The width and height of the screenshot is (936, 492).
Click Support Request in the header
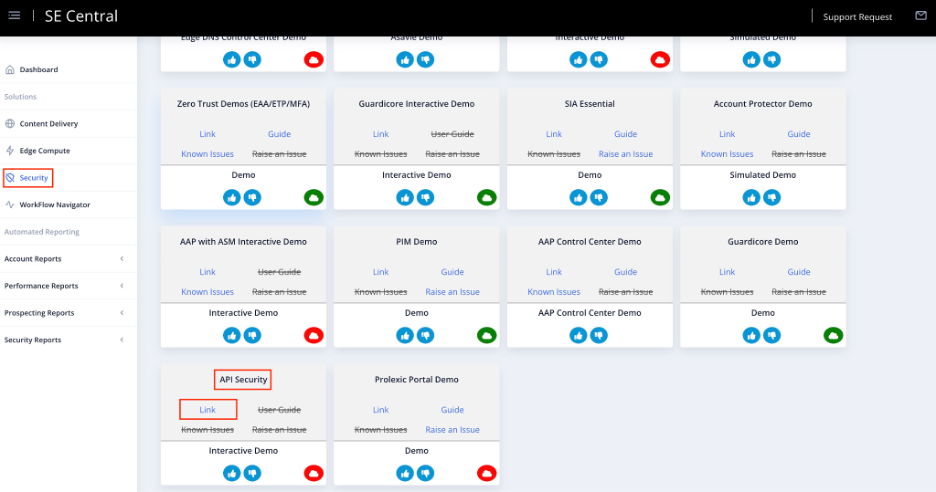857,17
